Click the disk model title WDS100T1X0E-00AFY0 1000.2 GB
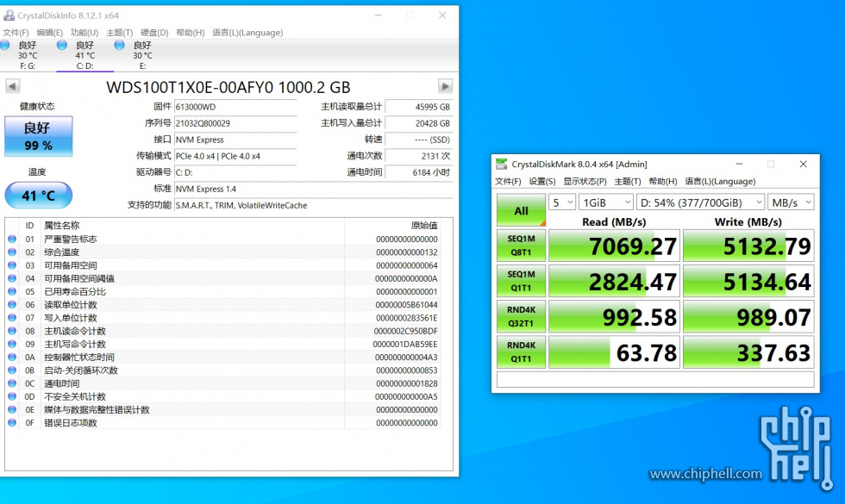The image size is (845, 504). pyautogui.click(x=228, y=87)
